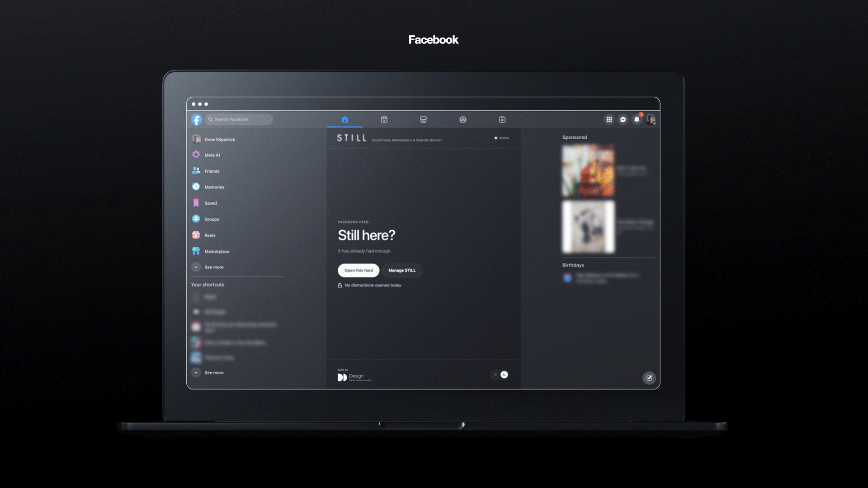
Task: Click the new message compose icon
Action: [x=649, y=378]
